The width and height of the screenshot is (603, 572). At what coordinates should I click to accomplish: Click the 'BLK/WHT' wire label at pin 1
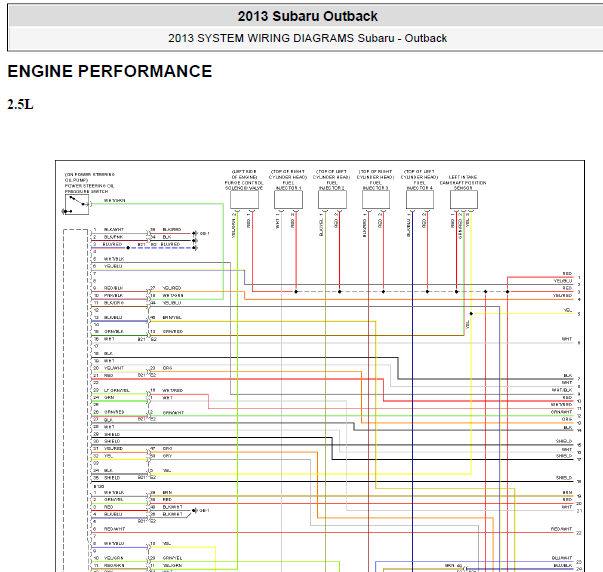pyautogui.click(x=114, y=230)
